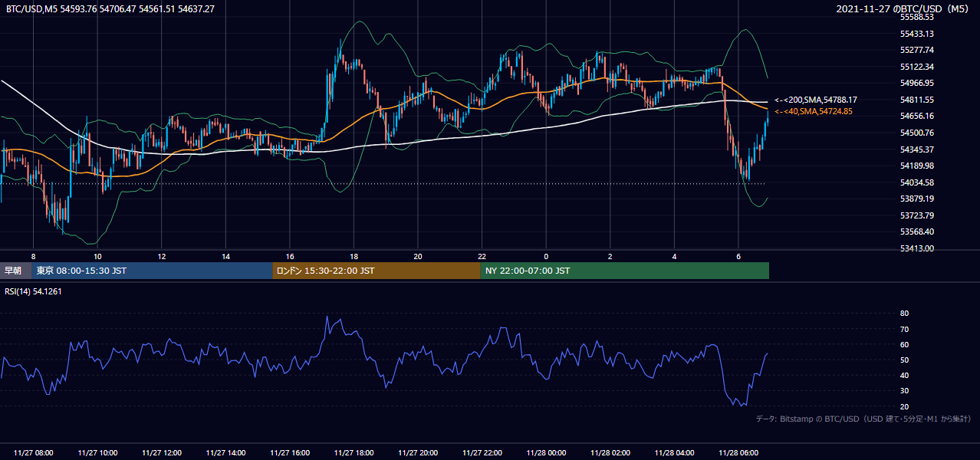Click price axis value 54189.98

(x=917, y=166)
